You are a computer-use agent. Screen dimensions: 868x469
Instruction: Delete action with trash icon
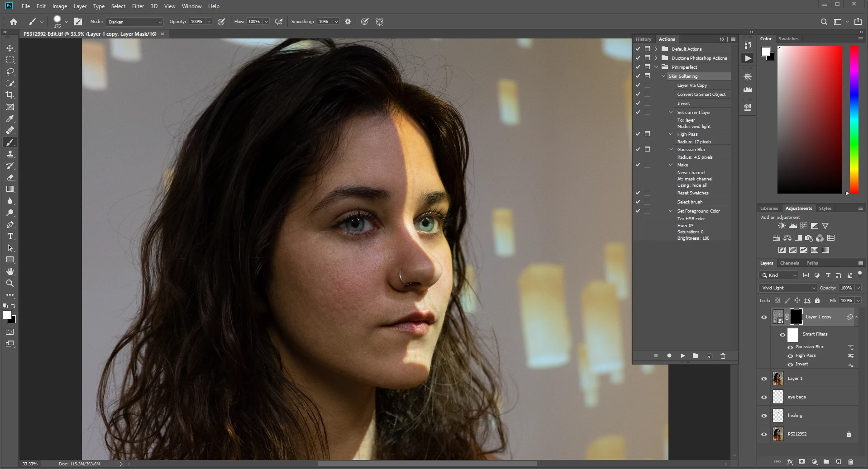(x=723, y=356)
